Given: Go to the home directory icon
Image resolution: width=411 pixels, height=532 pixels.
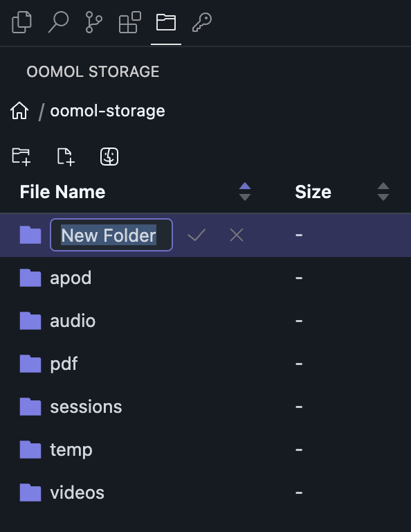Looking at the screenshot, I should click(x=19, y=111).
